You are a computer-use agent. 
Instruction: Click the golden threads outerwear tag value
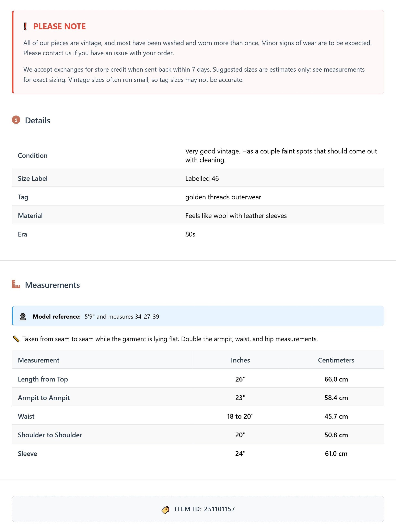click(223, 197)
